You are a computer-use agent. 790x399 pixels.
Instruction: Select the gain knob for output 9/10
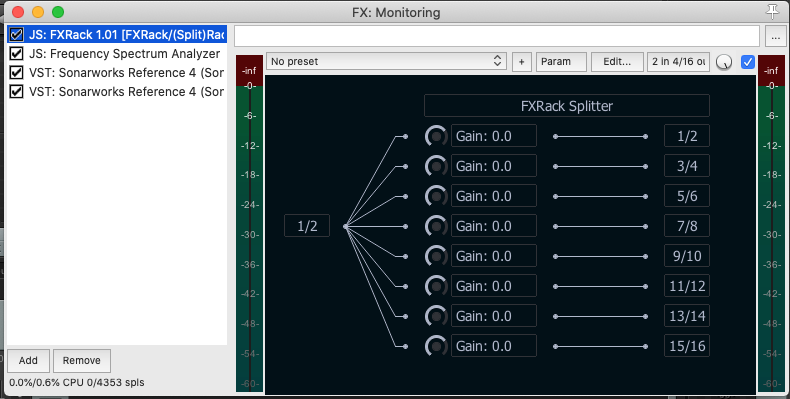(436, 256)
